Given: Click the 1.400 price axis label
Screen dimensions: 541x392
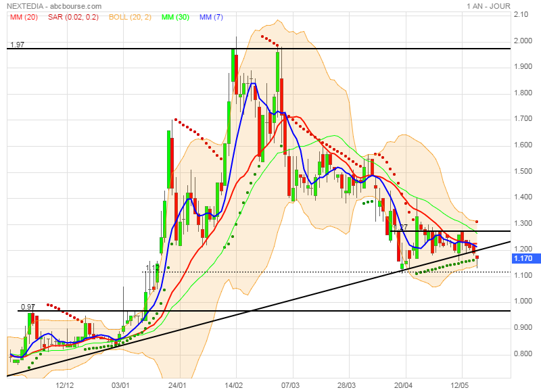Looking at the screenshot, I should point(523,197).
